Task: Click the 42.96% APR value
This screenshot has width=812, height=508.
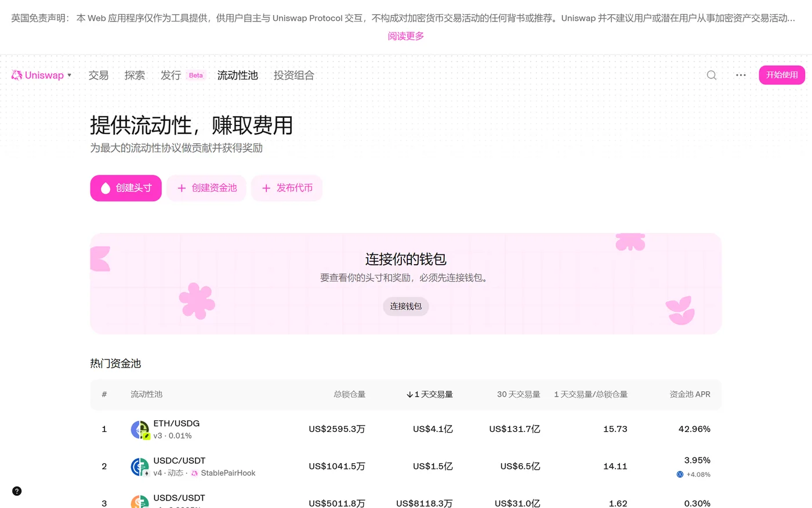Action: (x=694, y=429)
